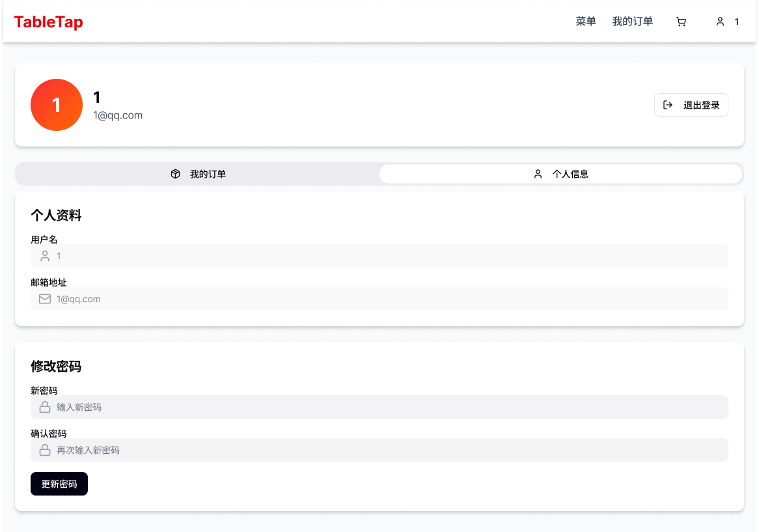Viewport: 759px width, 532px height.
Task: Switch to the 我的订单 tab
Action: click(197, 174)
